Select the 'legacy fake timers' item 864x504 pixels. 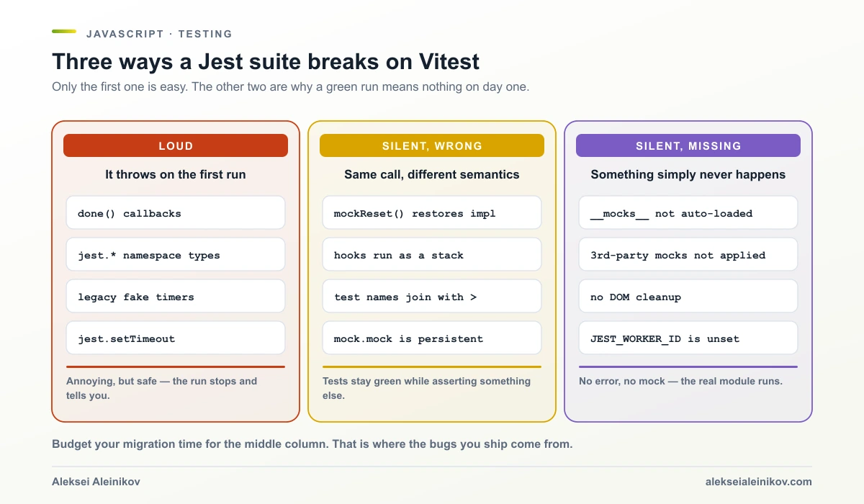pos(176,297)
